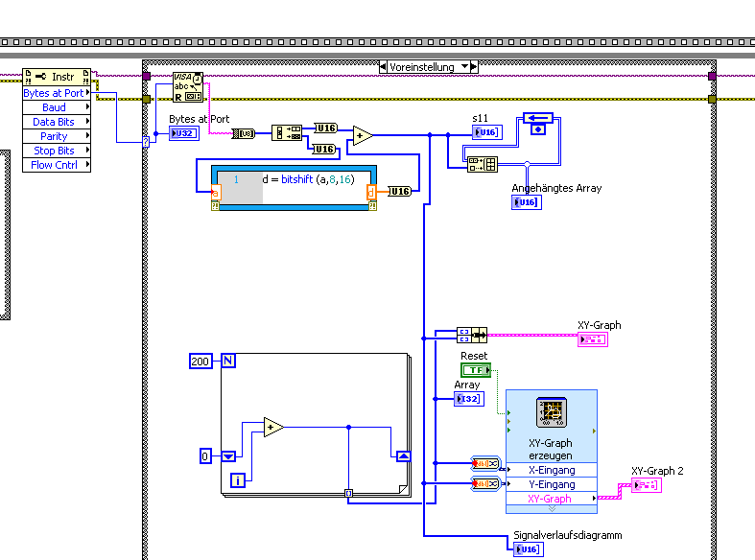Click the feedback node arrow icon

538,118
